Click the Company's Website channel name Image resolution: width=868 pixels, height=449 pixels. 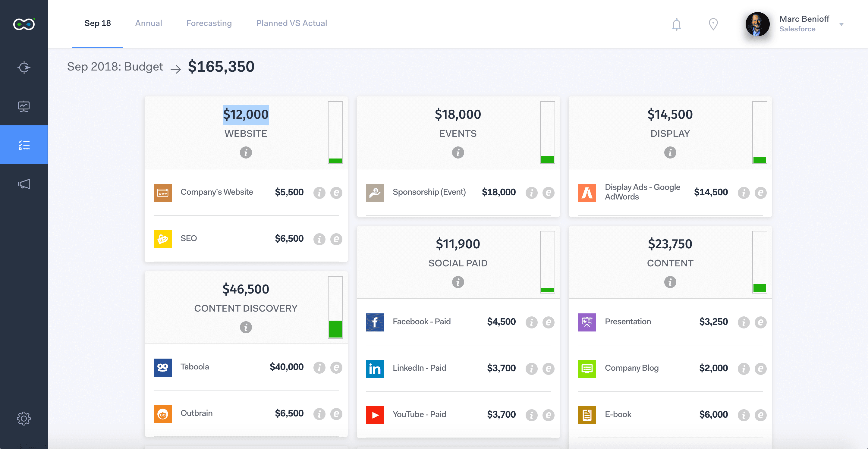(x=217, y=192)
